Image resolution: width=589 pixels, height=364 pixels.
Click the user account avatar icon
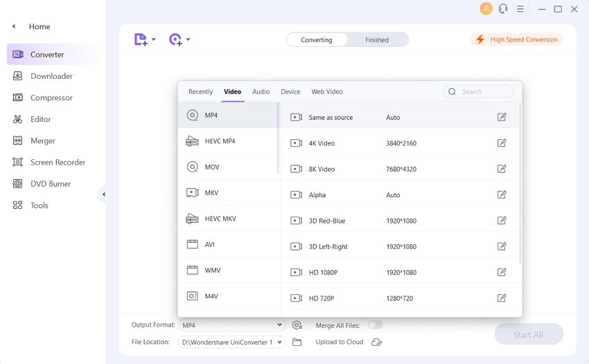pyautogui.click(x=486, y=9)
